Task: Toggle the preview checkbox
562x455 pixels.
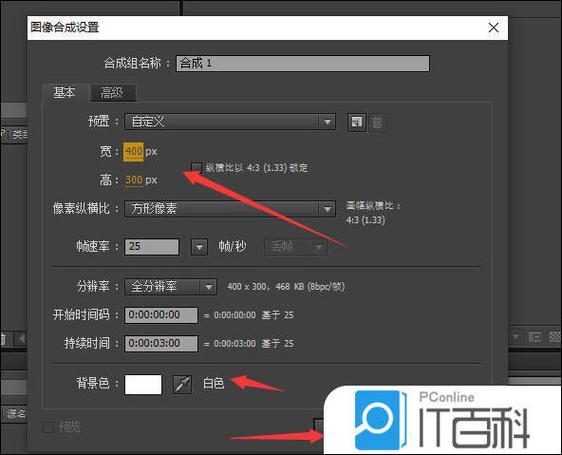Action: click(48, 427)
